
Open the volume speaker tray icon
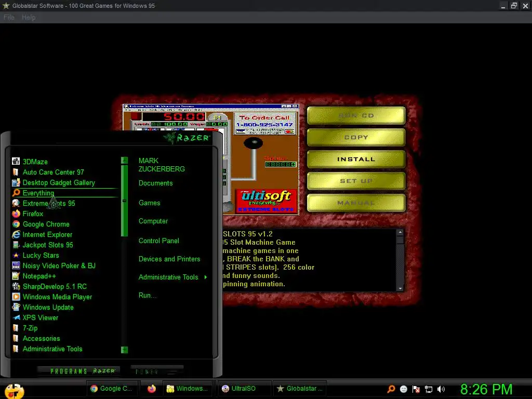click(x=441, y=389)
